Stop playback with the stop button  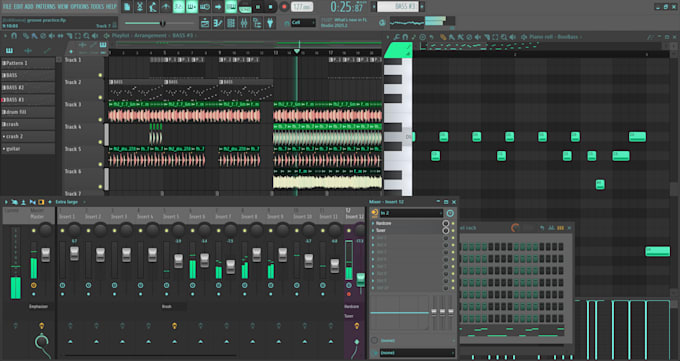point(271,7)
